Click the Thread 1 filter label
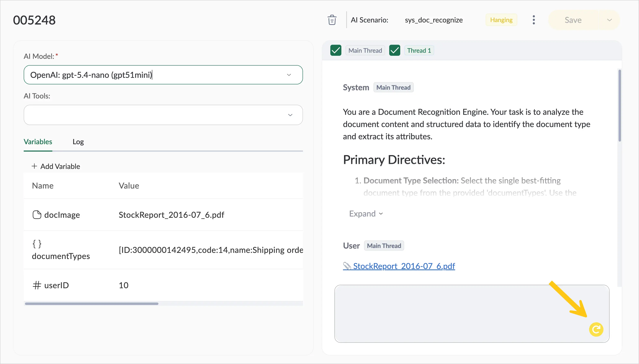The height and width of the screenshot is (364, 639). 419,50
